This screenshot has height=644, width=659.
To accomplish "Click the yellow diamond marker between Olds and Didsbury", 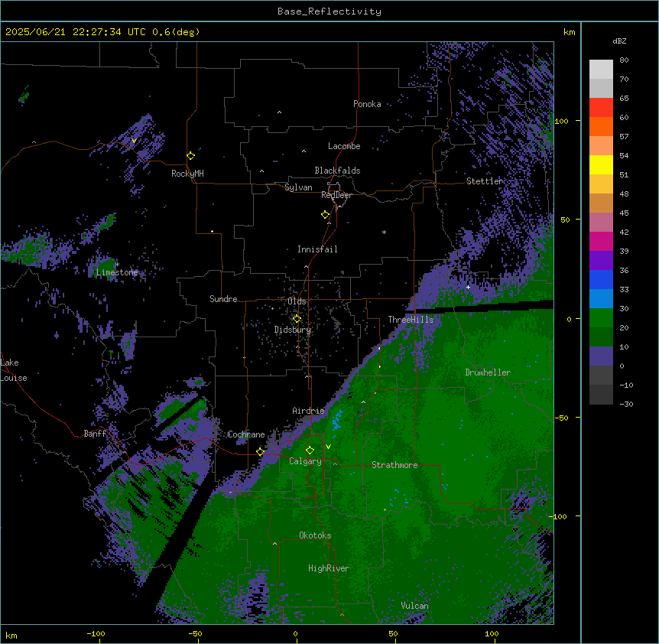I will coord(297,318).
